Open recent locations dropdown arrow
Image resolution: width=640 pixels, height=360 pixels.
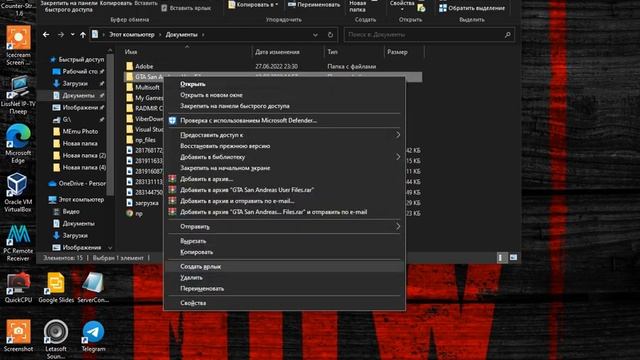click(72, 35)
